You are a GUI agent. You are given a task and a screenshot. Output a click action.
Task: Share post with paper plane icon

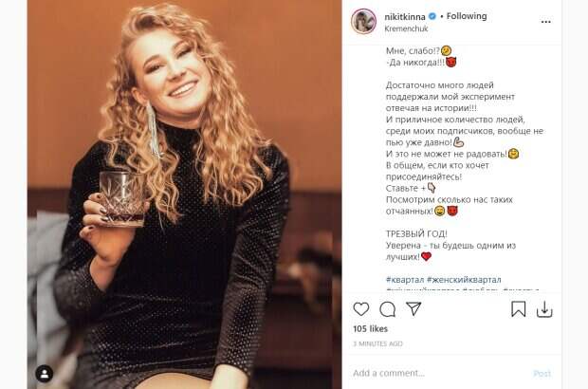click(413, 308)
